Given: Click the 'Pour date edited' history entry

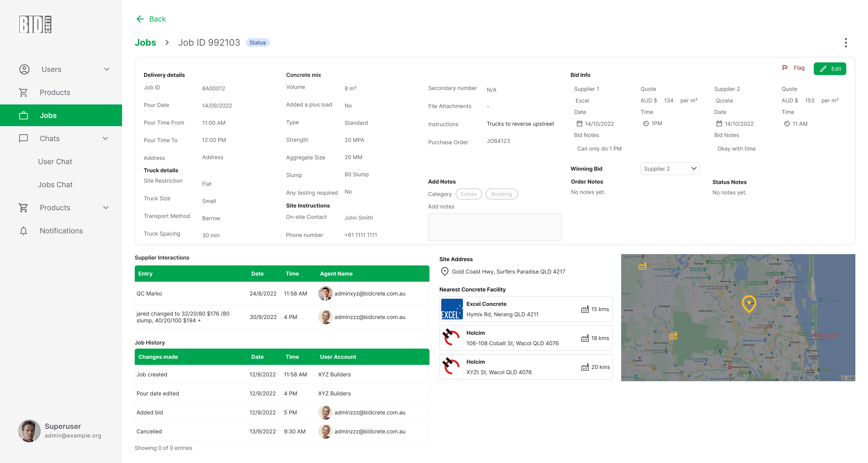Looking at the screenshot, I should [x=158, y=393].
